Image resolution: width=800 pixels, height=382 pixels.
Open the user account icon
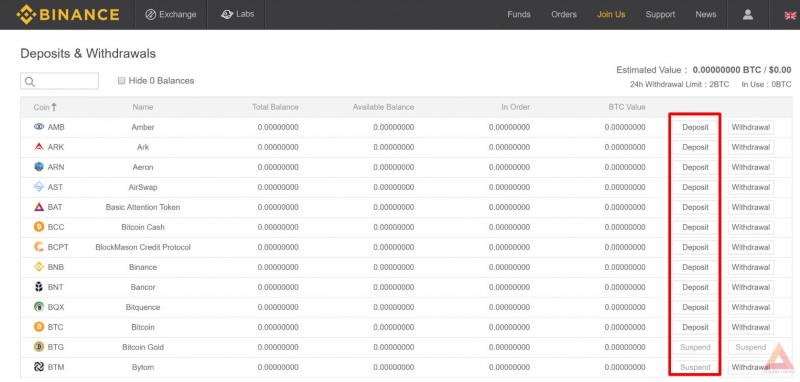[x=748, y=14]
